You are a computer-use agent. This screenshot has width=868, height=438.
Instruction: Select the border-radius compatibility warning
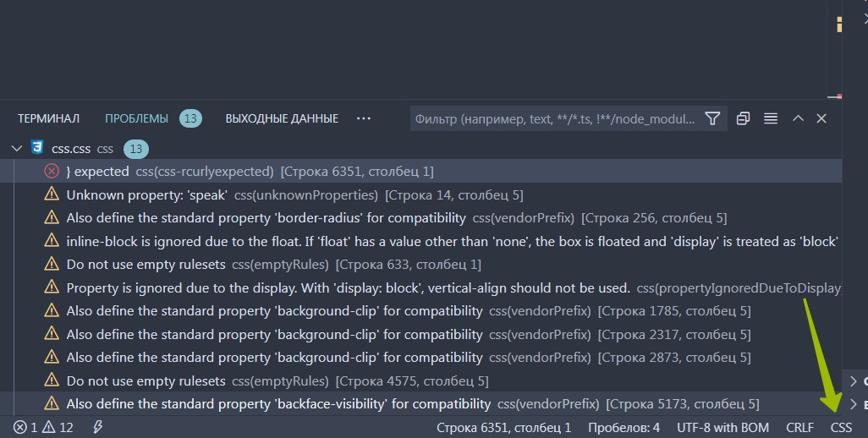(420, 218)
